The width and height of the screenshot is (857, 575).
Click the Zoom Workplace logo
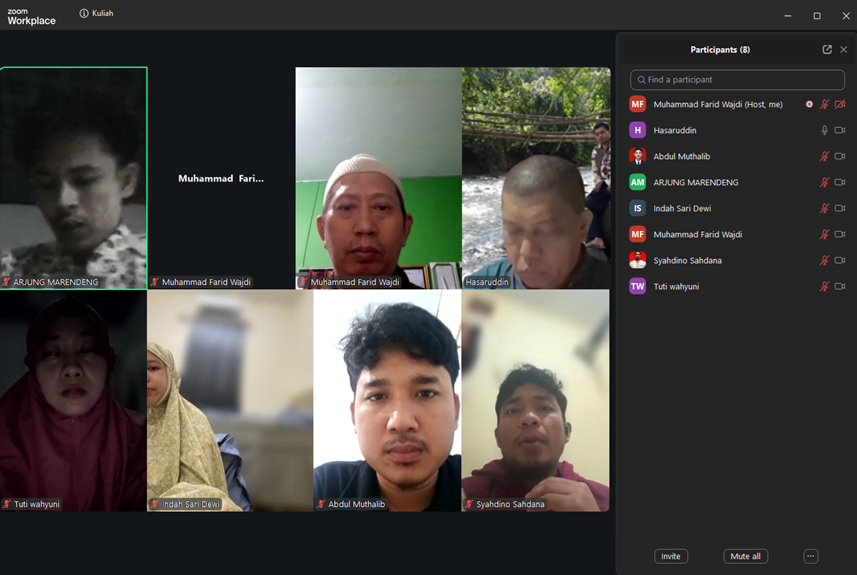pyautogui.click(x=31, y=17)
